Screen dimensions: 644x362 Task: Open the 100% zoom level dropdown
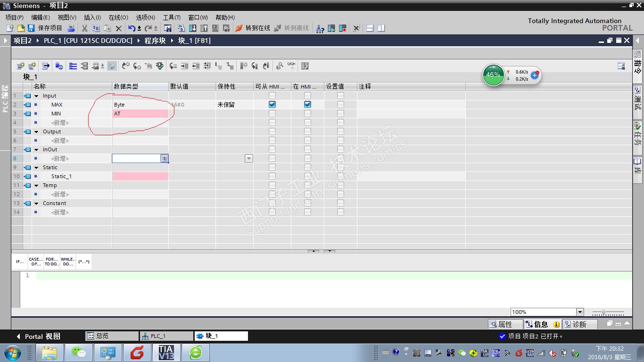[x=580, y=312]
